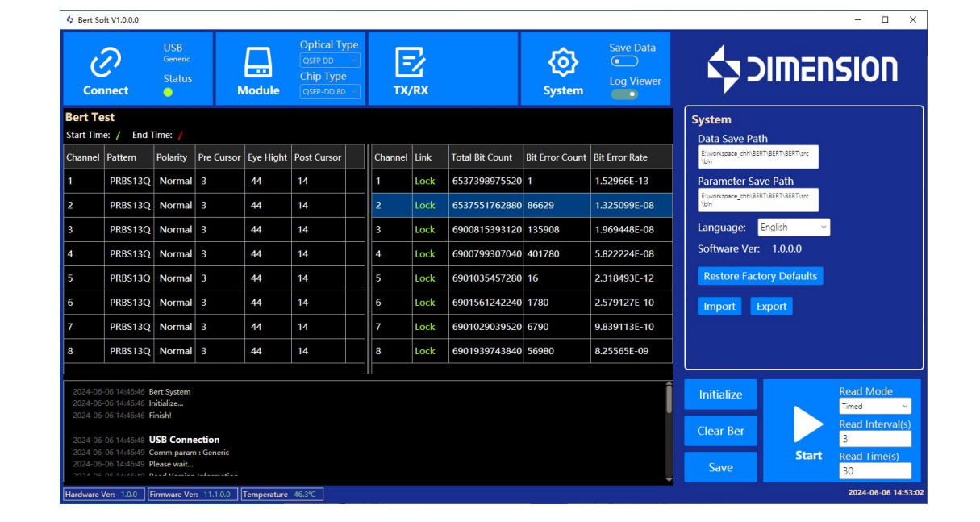Expand the Read Mode dropdown
980x522 pixels.
coord(874,407)
